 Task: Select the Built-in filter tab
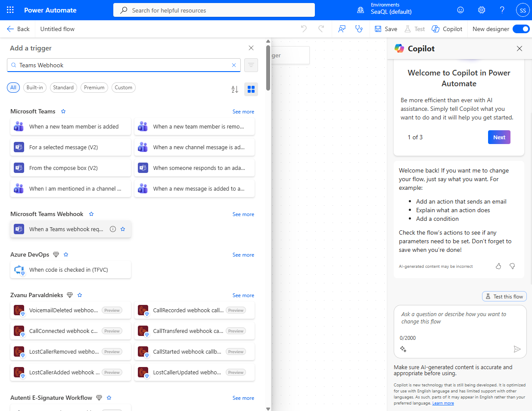(34, 88)
